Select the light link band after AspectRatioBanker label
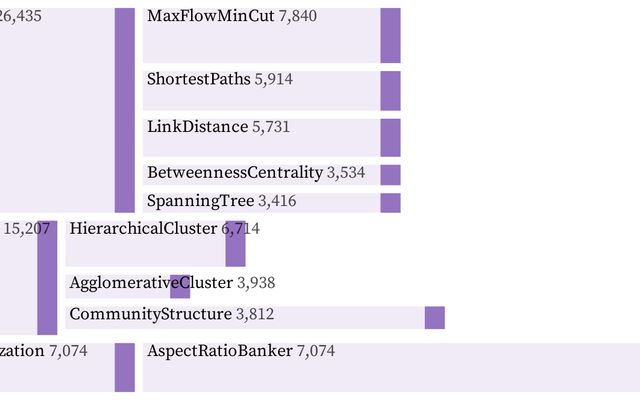 point(391,367)
